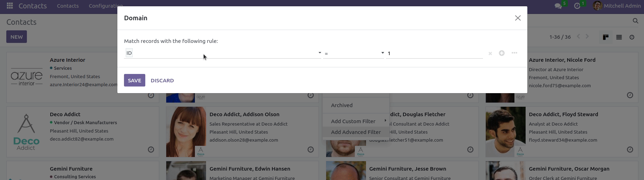The image size is (644, 180).
Task: Discard the domain changes
Action: [x=162, y=80]
